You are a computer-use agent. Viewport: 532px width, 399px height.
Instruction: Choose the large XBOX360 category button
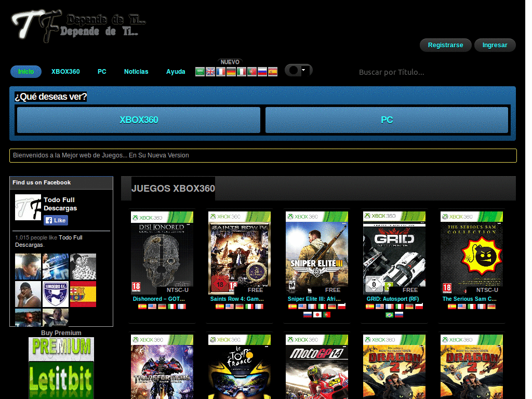pyautogui.click(x=139, y=120)
